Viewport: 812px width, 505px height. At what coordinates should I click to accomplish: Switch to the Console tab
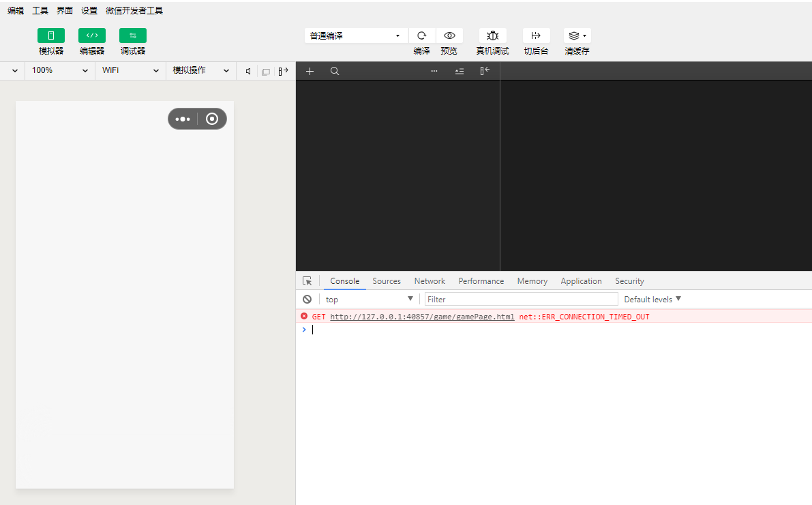[344, 281]
